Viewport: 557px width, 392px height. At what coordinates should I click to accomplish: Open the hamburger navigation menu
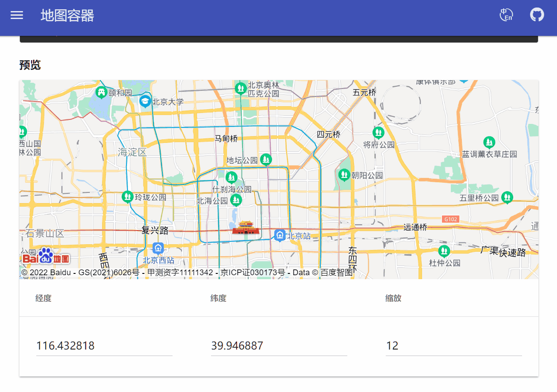coord(17,15)
